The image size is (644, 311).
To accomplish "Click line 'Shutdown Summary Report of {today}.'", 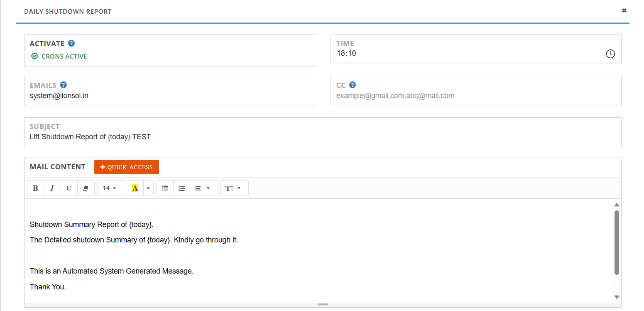I will coord(92,225).
